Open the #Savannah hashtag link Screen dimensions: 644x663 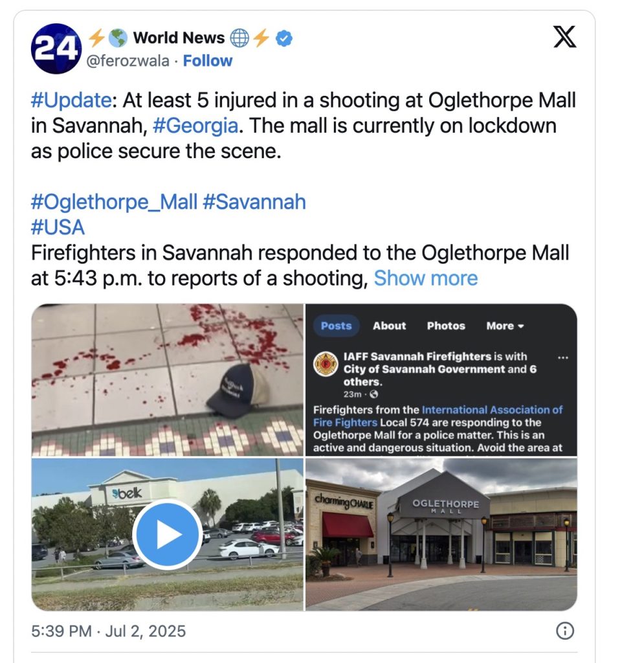(x=254, y=202)
